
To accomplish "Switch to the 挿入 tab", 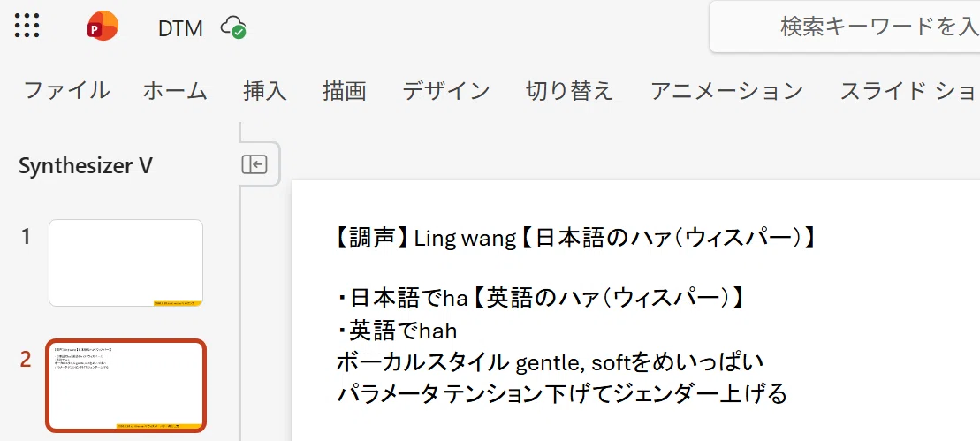I will point(265,91).
